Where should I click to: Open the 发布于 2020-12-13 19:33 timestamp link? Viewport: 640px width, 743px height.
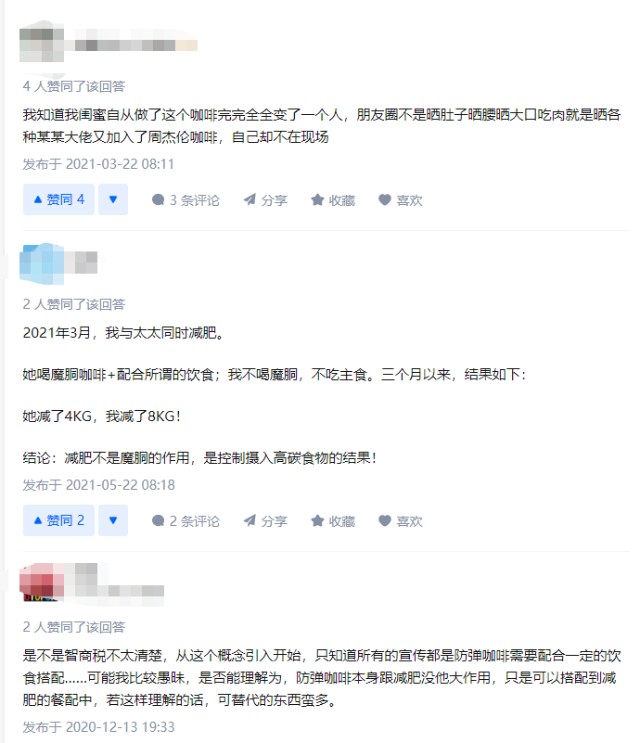click(99, 726)
